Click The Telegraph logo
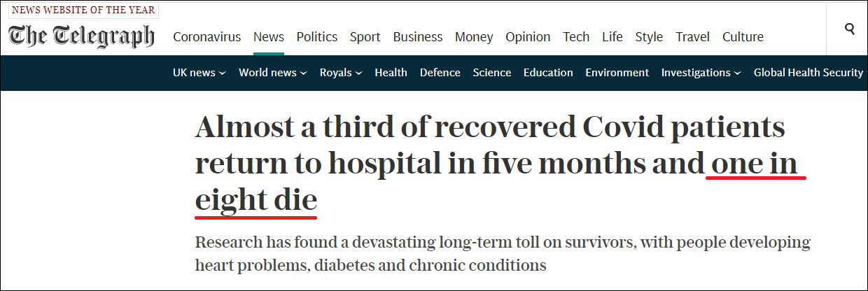This screenshot has width=868, height=291. click(x=81, y=36)
